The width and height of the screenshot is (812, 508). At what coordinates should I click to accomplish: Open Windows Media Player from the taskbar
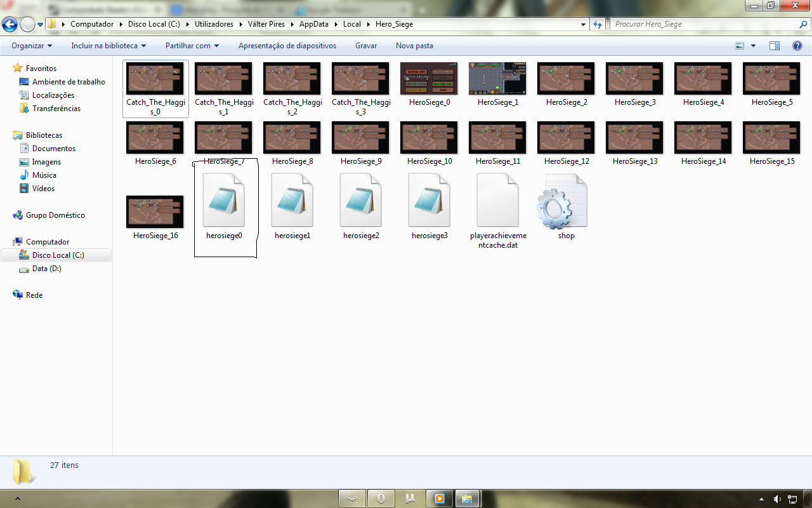pyautogui.click(x=438, y=498)
